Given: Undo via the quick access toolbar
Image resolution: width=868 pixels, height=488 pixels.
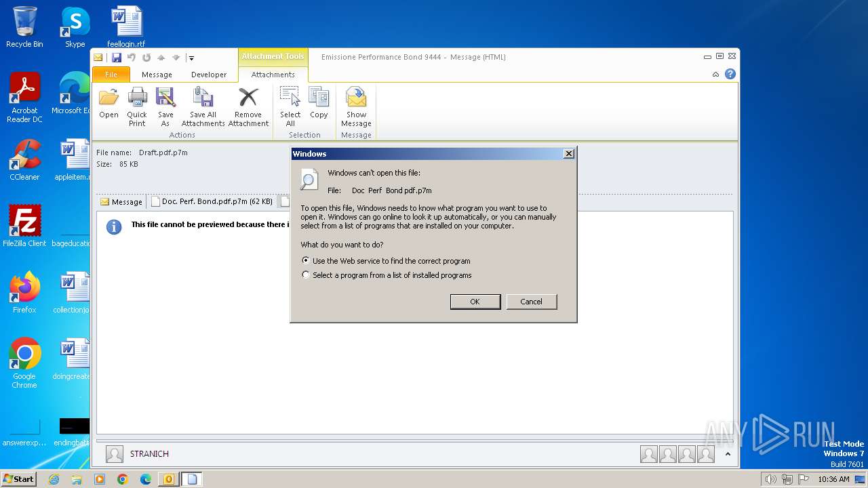Looking at the screenshot, I should 132,58.
